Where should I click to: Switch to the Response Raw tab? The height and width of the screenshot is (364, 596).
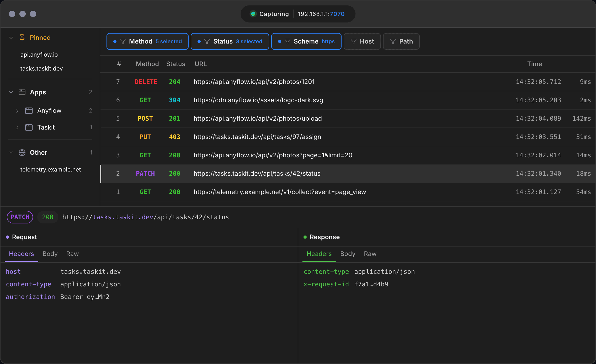click(370, 254)
